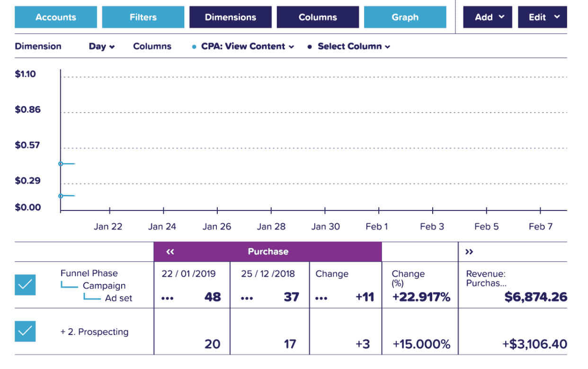Click the double right arrow above Revenue
Viewport: 588px width, 369px height.
pos(469,252)
